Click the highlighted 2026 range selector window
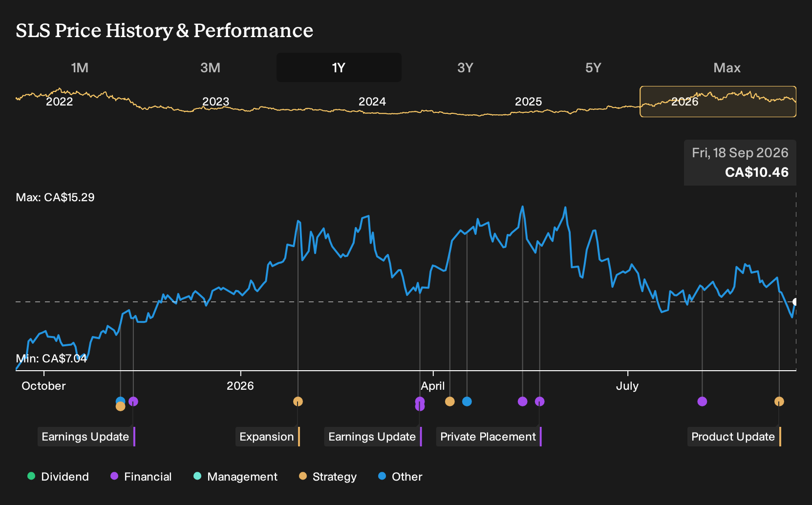The height and width of the screenshot is (505, 812). point(718,102)
